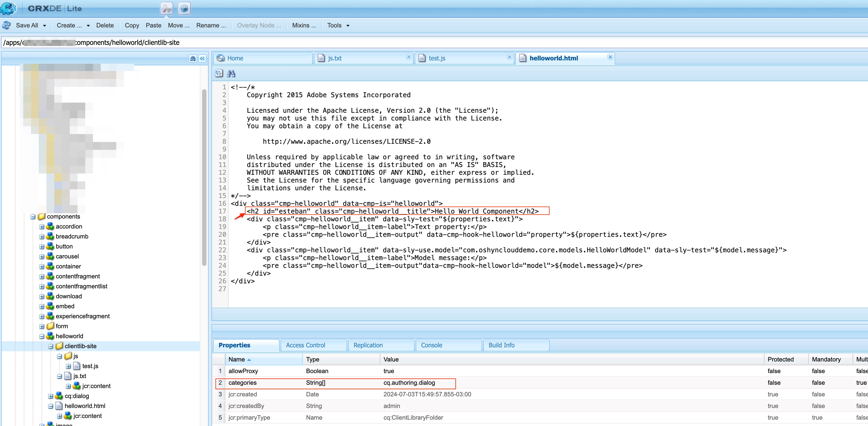868x426 pixels.
Task: Open the Save All dropdown arrow
Action: pos(45,26)
